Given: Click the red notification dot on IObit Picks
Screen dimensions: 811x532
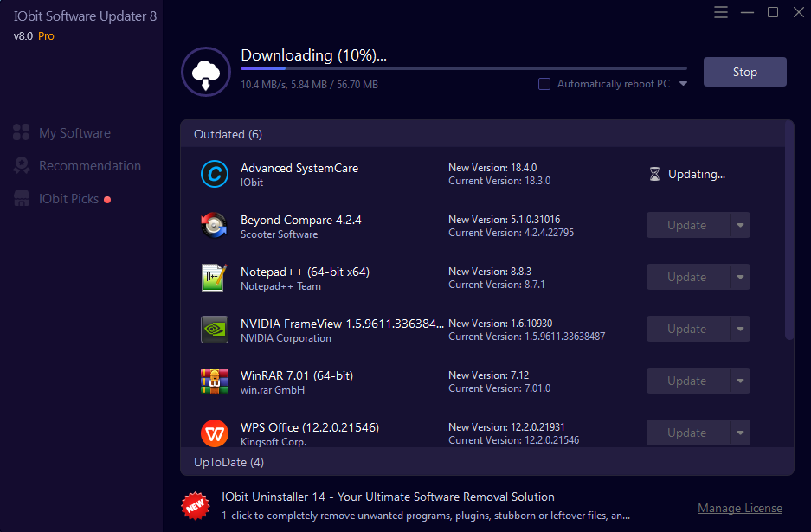Looking at the screenshot, I should tap(107, 200).
